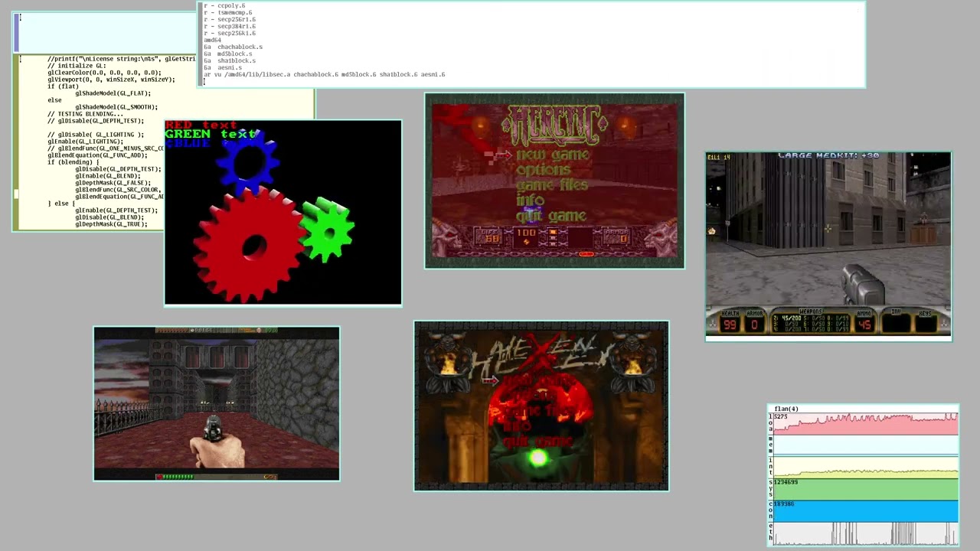Choose 'game files' in Heretic menu
Image resolution: width=980 pixels, height=551 pixels.
pyautogui.click(x=551, y=185)
